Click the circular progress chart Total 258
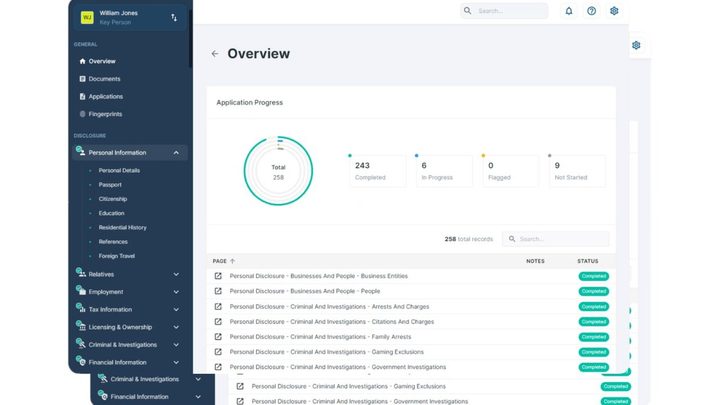 coord(278,171)
